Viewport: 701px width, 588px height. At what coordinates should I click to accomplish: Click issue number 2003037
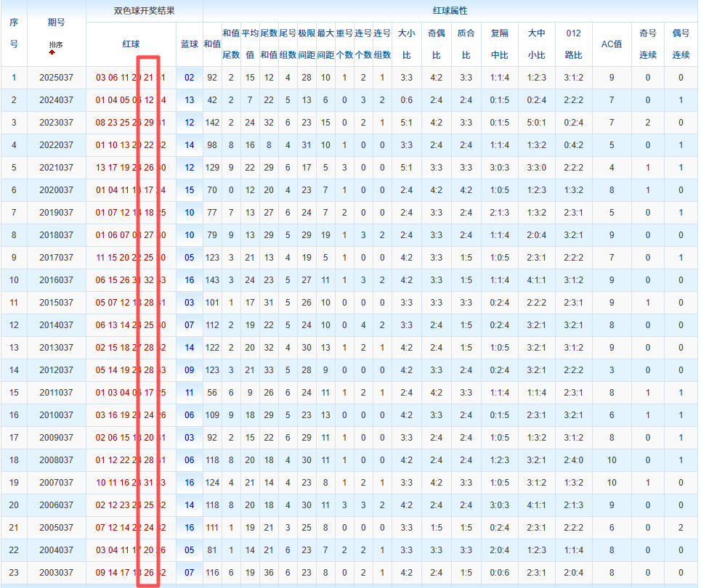click(x=56, y=573)
